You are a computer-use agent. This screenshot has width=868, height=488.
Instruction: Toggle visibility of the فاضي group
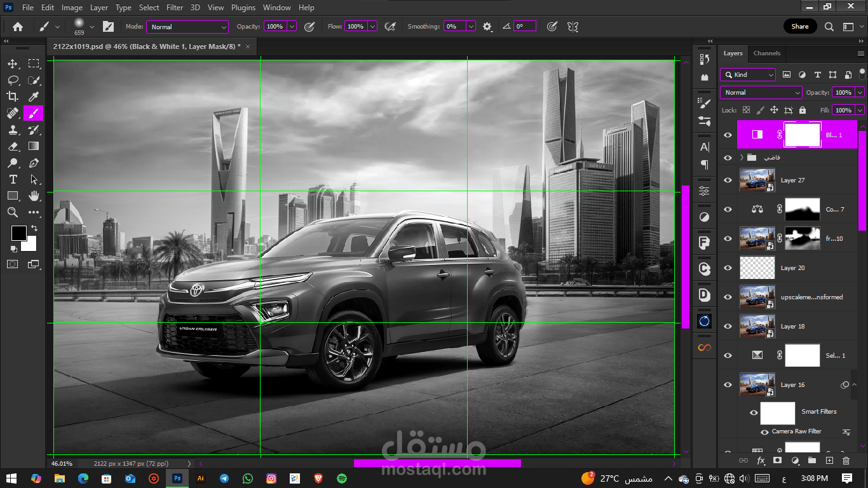point(728,158)
